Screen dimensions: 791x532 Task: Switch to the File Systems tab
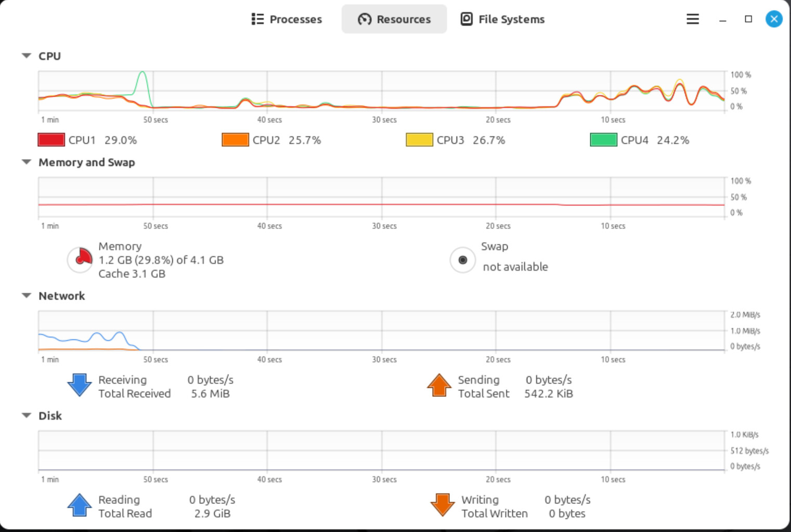[502, 19]
